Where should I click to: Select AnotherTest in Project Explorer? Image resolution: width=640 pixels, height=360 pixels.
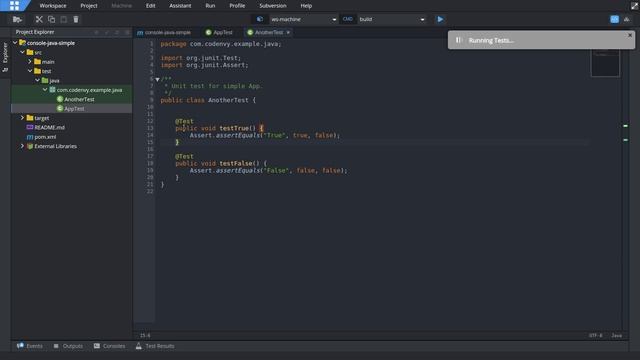[79, 99]
